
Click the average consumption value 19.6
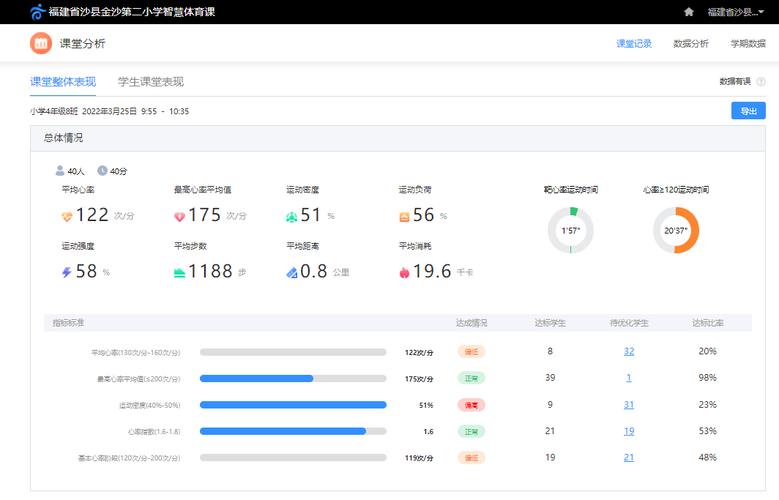click(432, 271)
